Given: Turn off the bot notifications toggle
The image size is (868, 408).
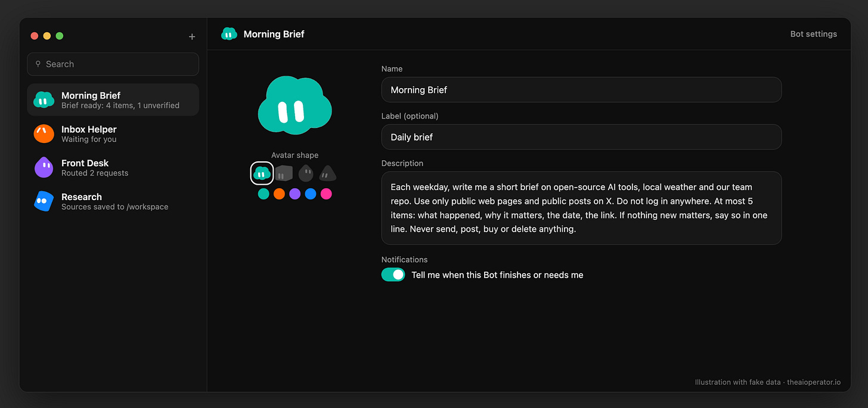Looking at the screenshot, I should (x=393, y=275).
